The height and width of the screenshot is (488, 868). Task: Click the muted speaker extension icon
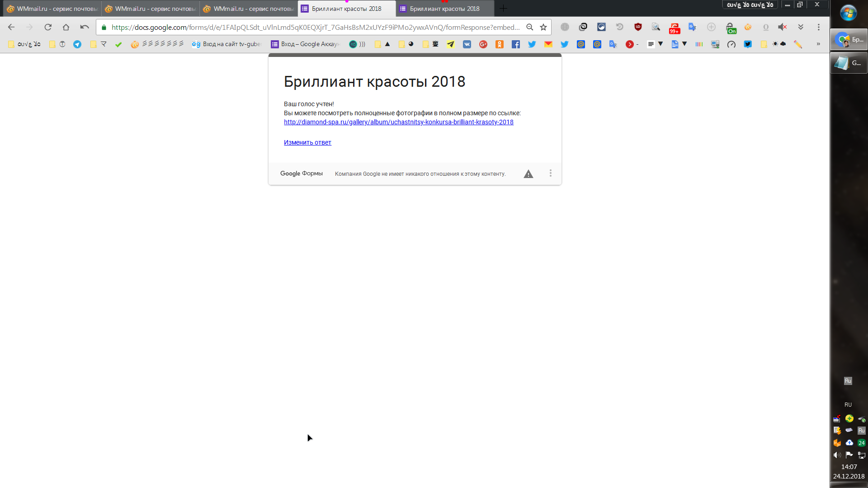coord(783,27)
